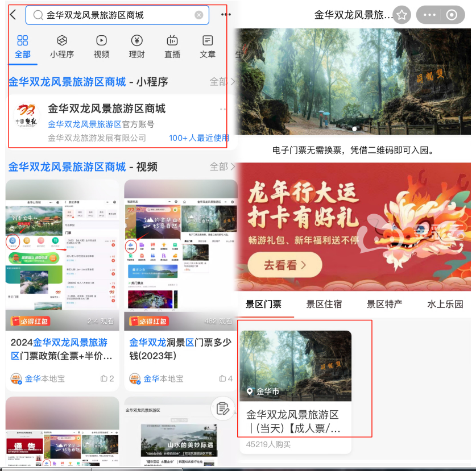
Task: Select the 景区特产 tab
Action: click(384, 304)
